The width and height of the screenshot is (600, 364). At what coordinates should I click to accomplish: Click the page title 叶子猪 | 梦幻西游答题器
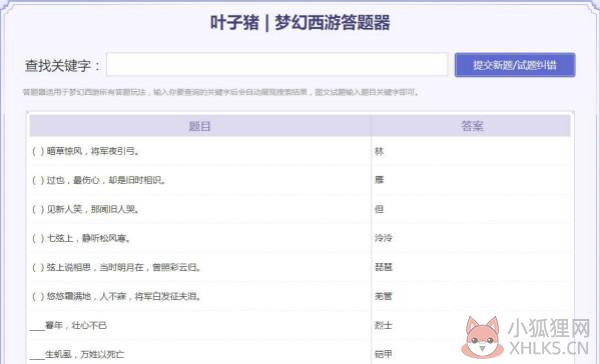[x=300, y=23]
